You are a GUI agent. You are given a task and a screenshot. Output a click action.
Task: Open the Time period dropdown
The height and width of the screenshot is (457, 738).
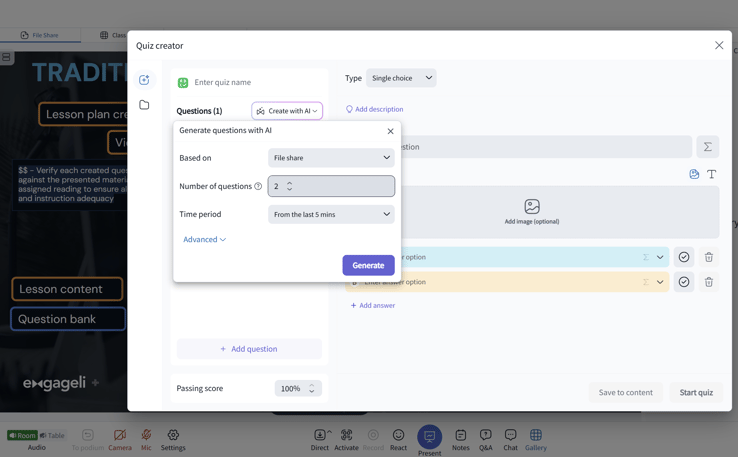[331, 214]
